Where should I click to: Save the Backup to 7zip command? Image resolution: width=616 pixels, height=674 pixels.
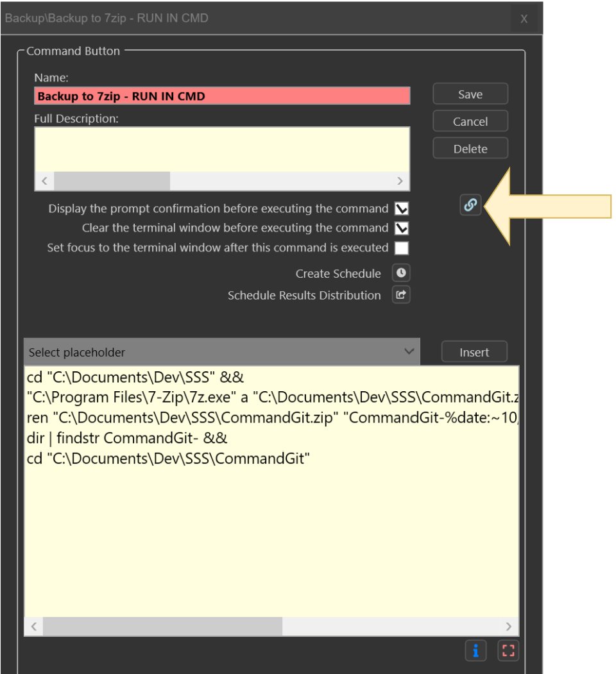point(470,94)
